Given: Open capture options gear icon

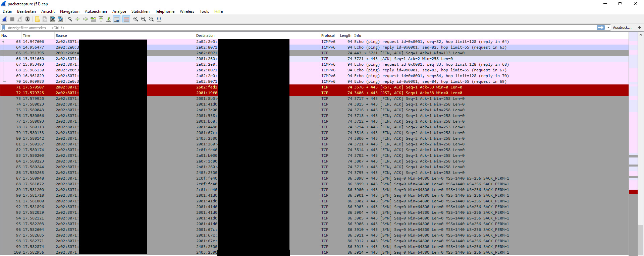Looking at the screenshot, I should tap(28, 19).
